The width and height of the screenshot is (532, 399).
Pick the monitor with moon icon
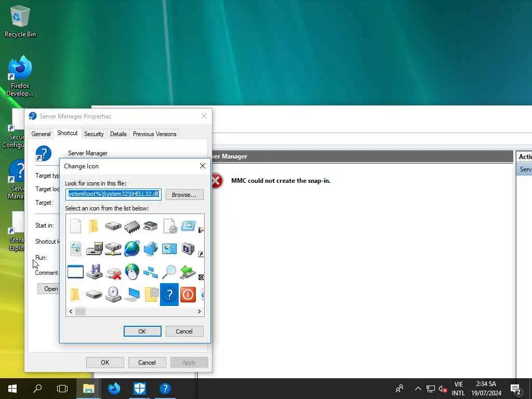[188, 249]
